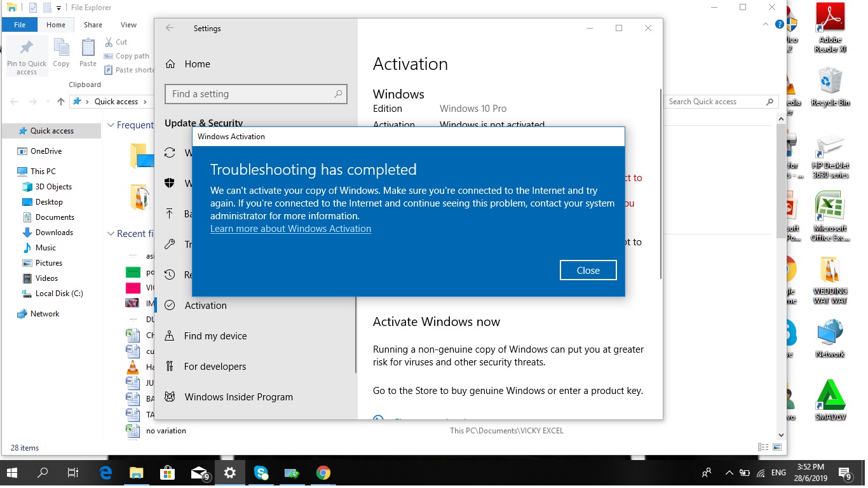The image size is (868, 488).
Task: Collapse the File Explorer ribbon chevron
Action: tap(766, 24)
